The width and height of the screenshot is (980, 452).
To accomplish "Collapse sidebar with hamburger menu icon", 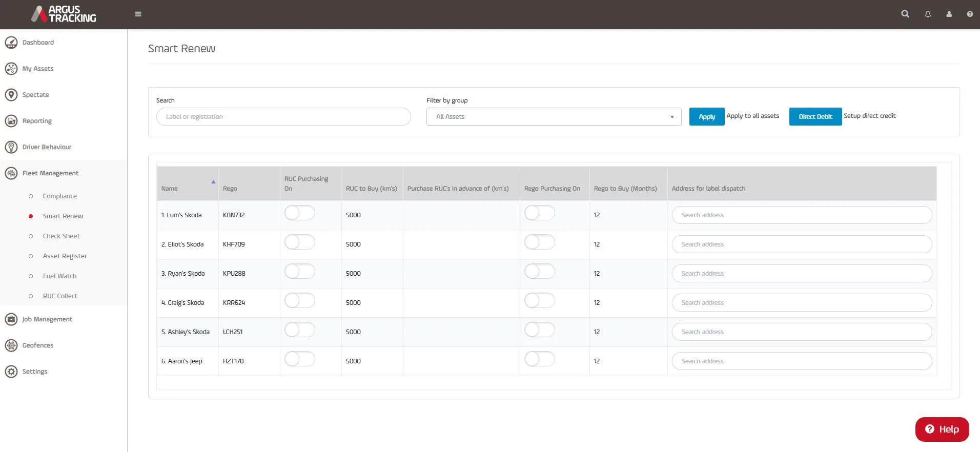I will point(138,14).
